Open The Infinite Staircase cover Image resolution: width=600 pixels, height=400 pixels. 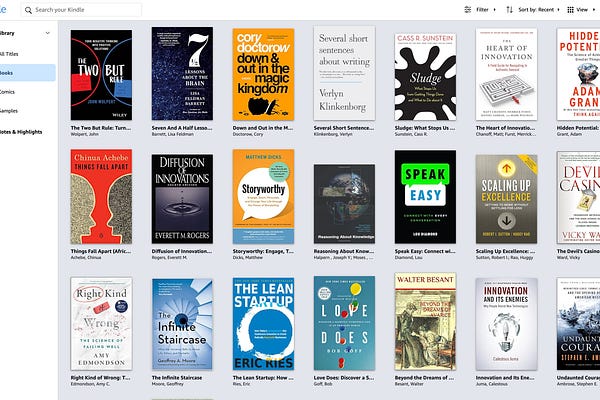point(182,324)
